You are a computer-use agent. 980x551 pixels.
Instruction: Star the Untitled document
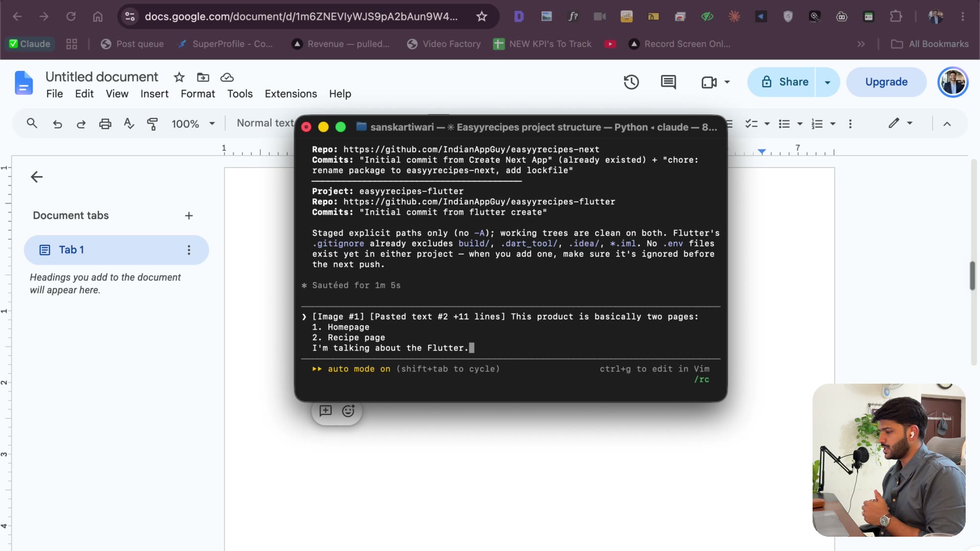[179, 78]
